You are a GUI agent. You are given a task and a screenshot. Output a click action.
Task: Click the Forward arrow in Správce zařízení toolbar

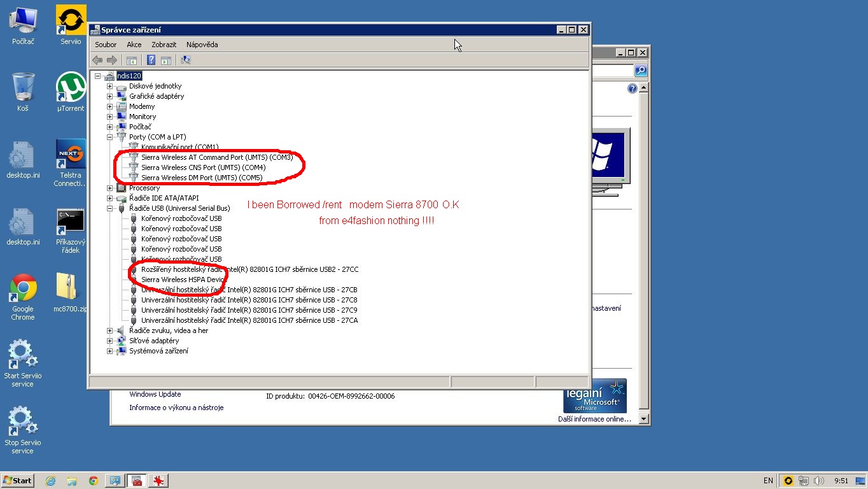click(112, 60)
